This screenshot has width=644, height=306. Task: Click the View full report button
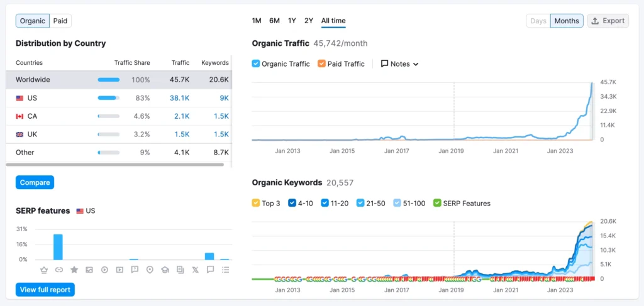click(x=45, y=290)
